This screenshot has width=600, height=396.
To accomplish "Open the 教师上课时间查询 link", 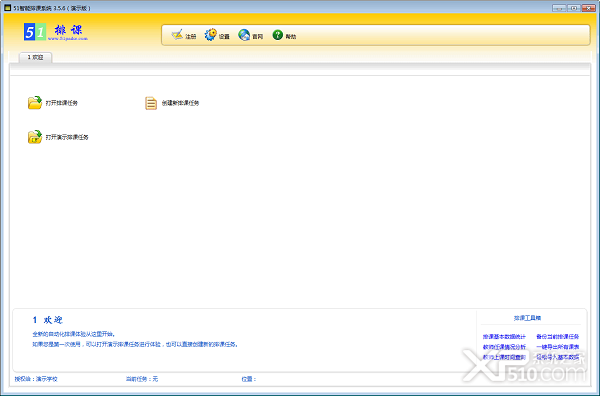I will tap(504, 357).
